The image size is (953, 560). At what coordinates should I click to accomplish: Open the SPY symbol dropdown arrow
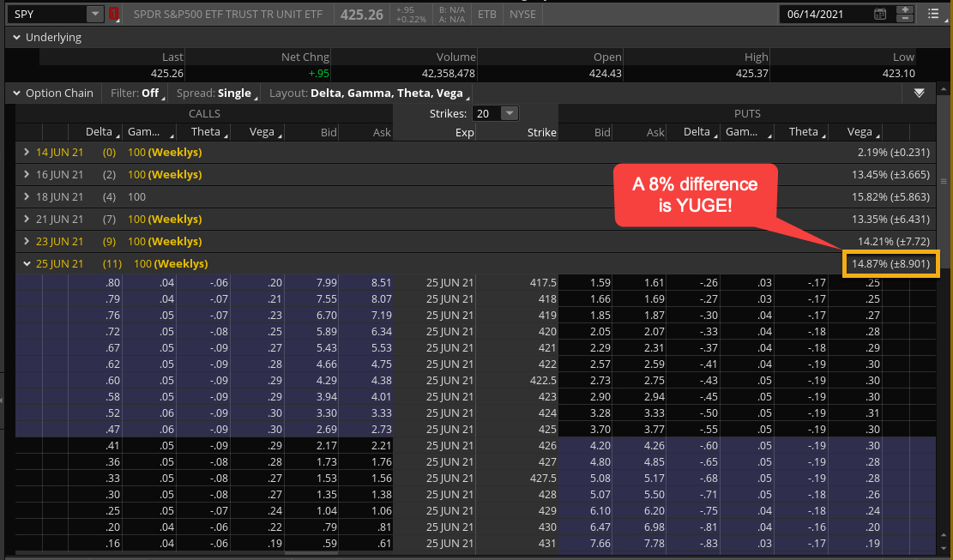94,15
